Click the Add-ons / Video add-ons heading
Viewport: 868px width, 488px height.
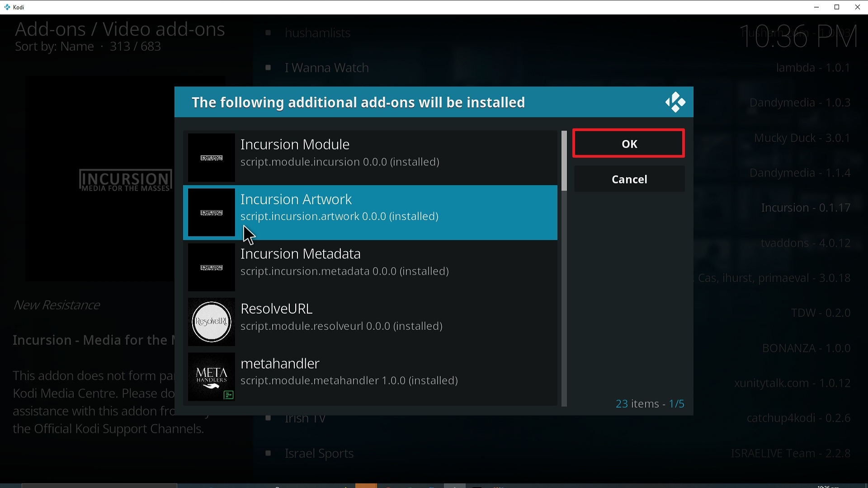[120, 29]
